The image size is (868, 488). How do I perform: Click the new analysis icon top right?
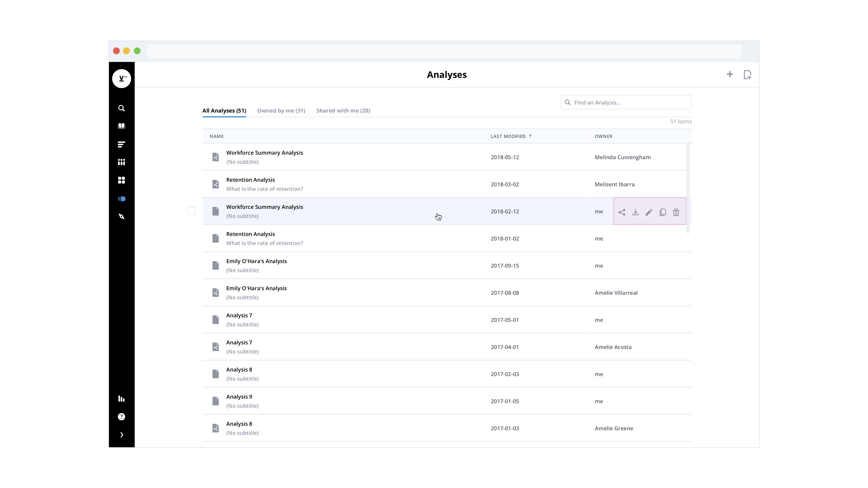(748, 74)
